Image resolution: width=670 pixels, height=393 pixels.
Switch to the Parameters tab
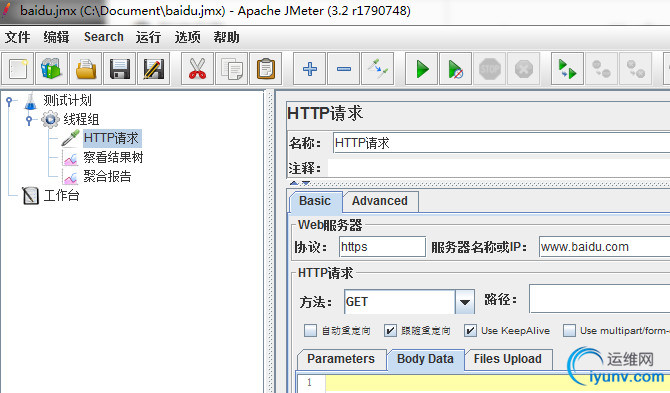(341, 359)
